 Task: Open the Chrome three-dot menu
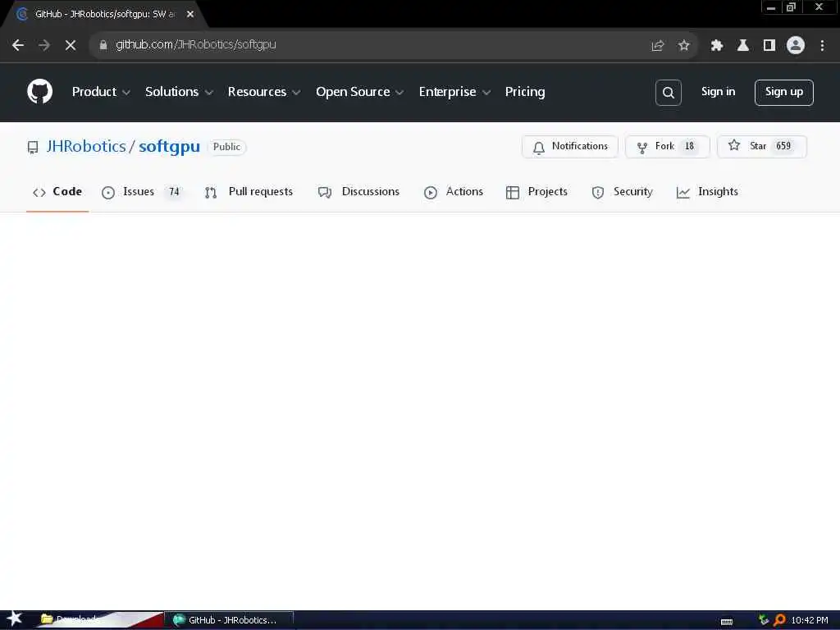click(x=822, y=46)
